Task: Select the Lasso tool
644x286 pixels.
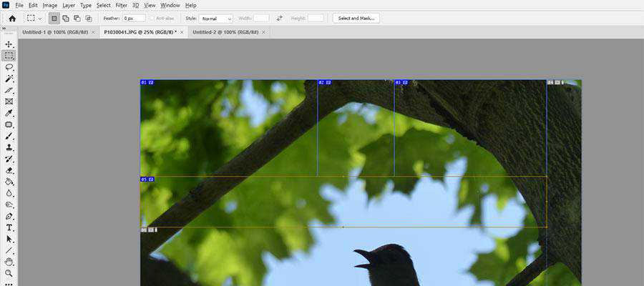Action: click(x=9, y=66)
